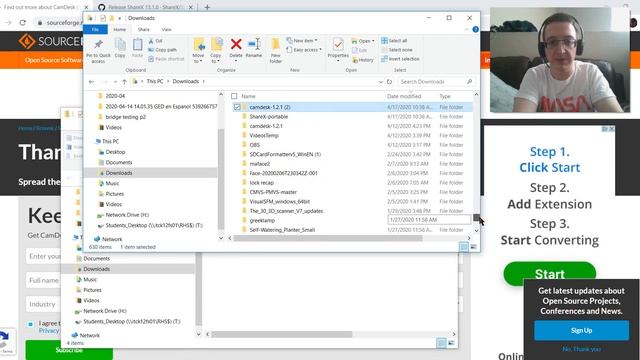Switch to large icons view in status bar
Viewport: 640px width, 360px height.
click(x=473, y=247)
